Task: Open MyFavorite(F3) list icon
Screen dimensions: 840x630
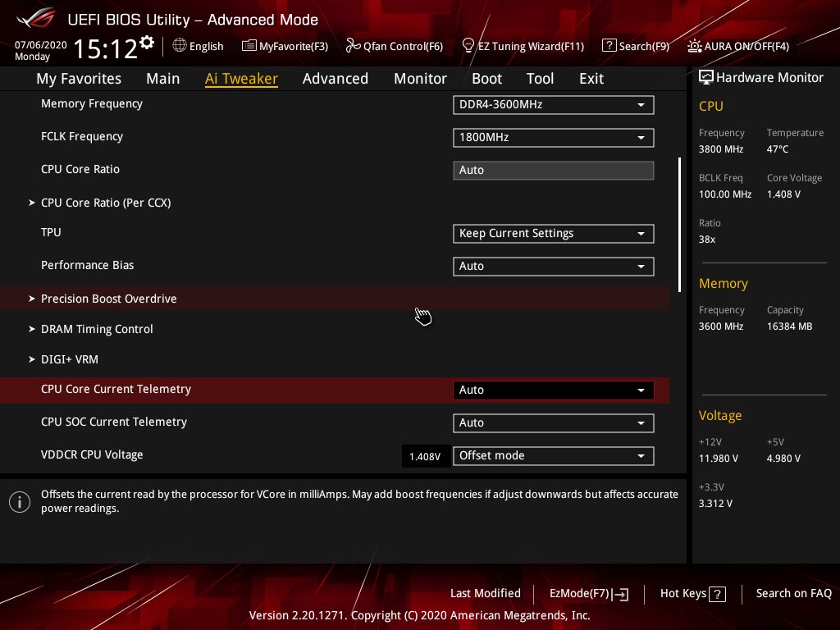Action: coord(249,46)
